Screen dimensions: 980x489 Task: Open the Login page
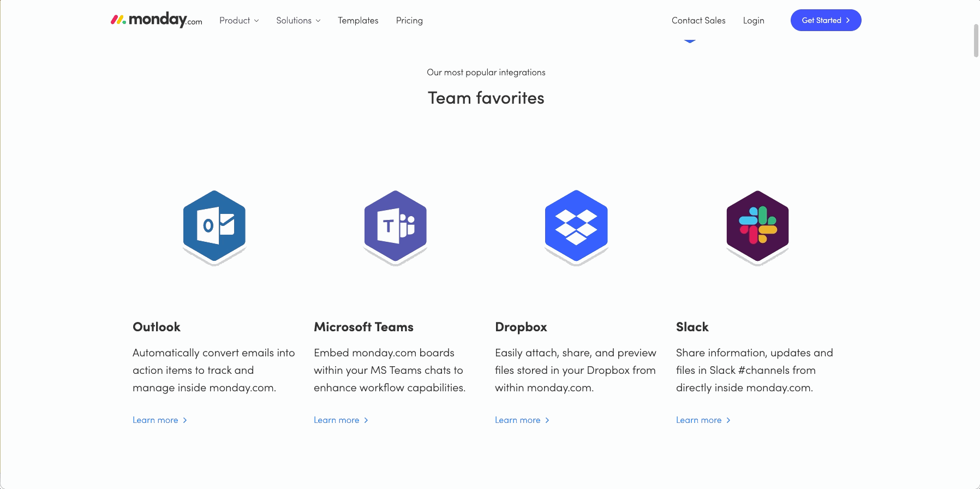(x=754, y=20)
